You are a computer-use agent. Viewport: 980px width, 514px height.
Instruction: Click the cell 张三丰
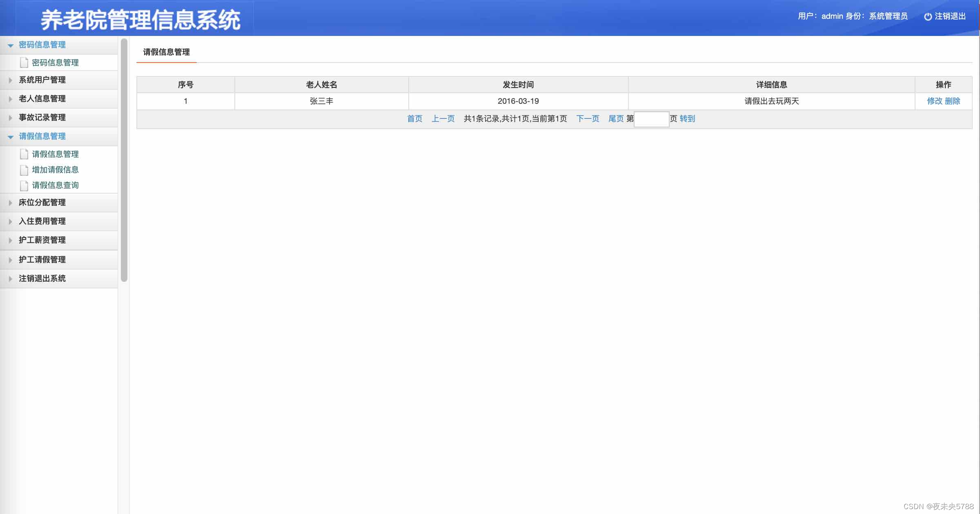(x=321, y=101)
